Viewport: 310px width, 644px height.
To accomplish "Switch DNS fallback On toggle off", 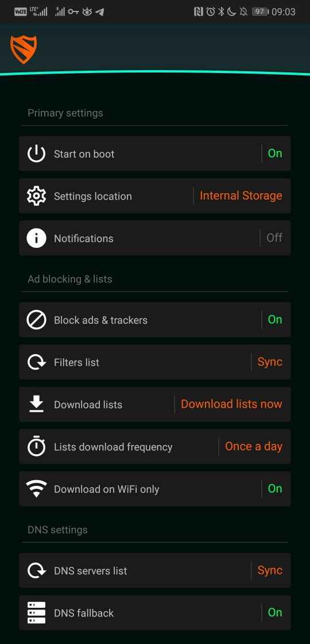I will coord(275,612).
